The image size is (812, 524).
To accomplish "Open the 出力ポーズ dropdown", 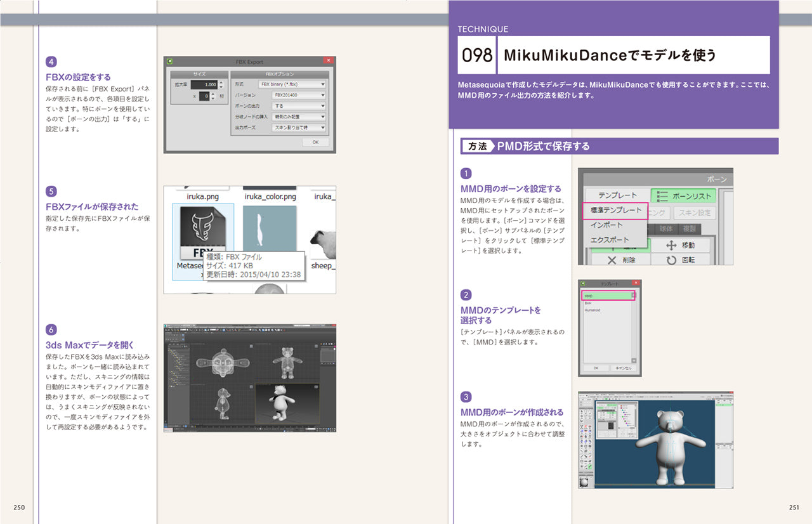I will click(299, 128).
